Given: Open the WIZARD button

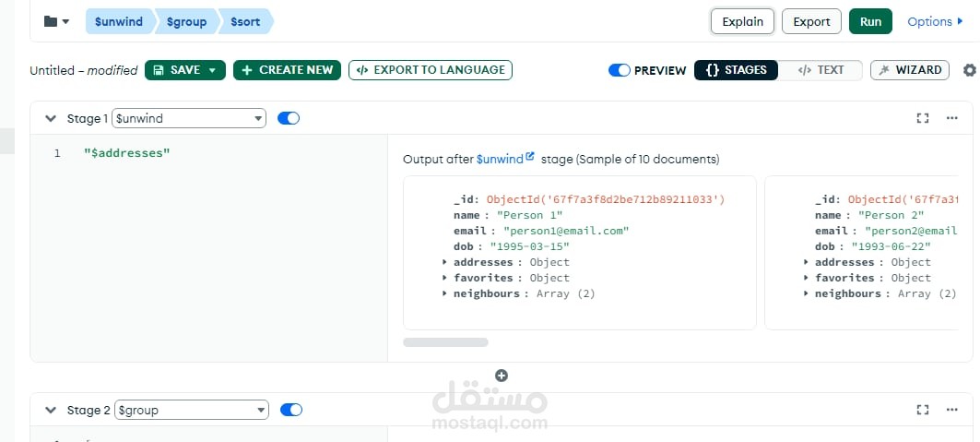Looking at the screenshot, I should [910, 70].
